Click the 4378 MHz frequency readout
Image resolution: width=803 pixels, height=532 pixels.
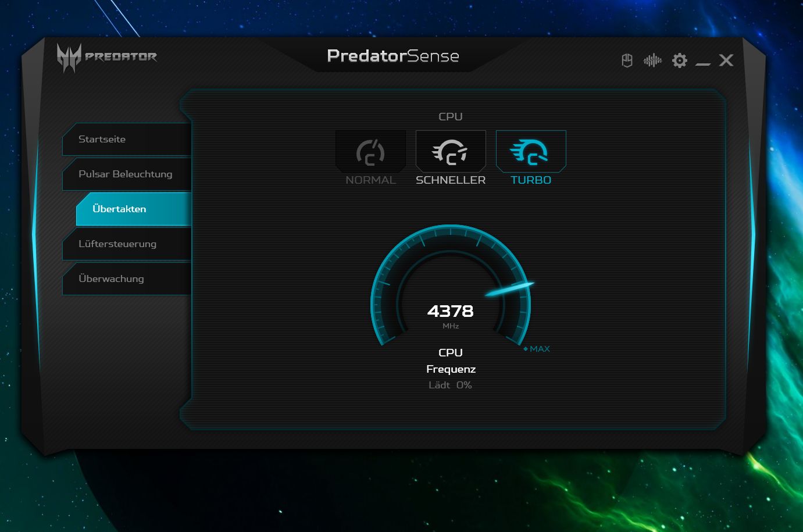[x=451, y=312]
